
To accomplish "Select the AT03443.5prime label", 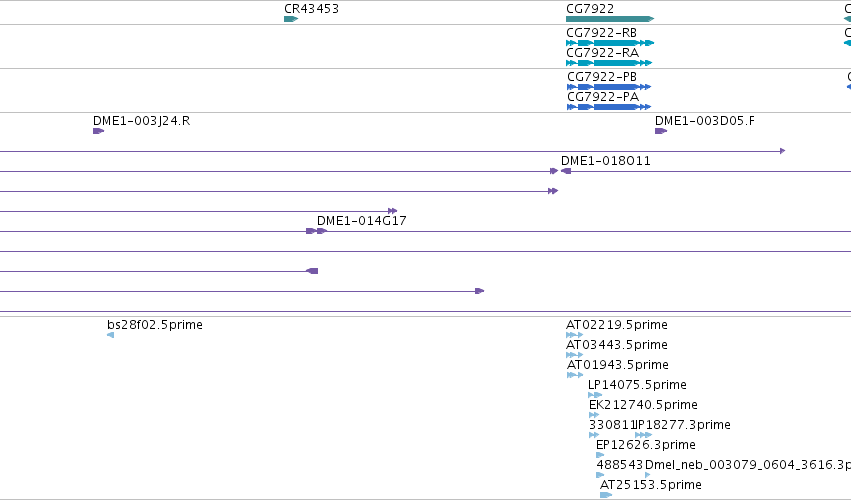I will click(x=617, y=345).
